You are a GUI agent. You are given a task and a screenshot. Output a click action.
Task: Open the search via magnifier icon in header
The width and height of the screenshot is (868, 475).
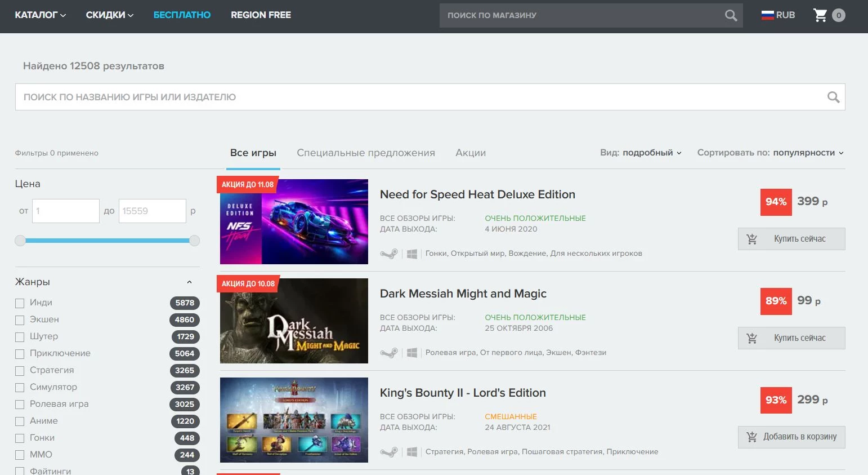point(731,15)
